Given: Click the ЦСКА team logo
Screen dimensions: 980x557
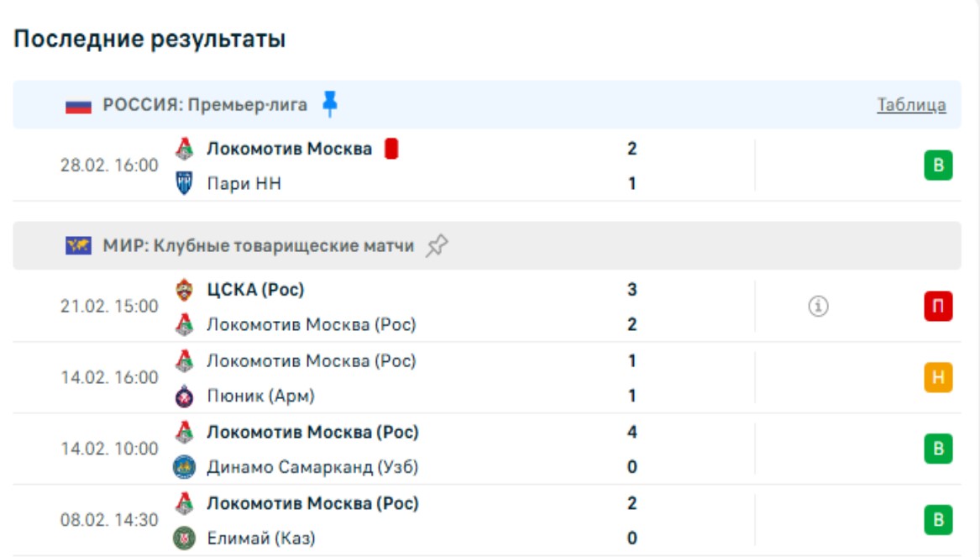Looking at the screenshot, I should (184, 291).
